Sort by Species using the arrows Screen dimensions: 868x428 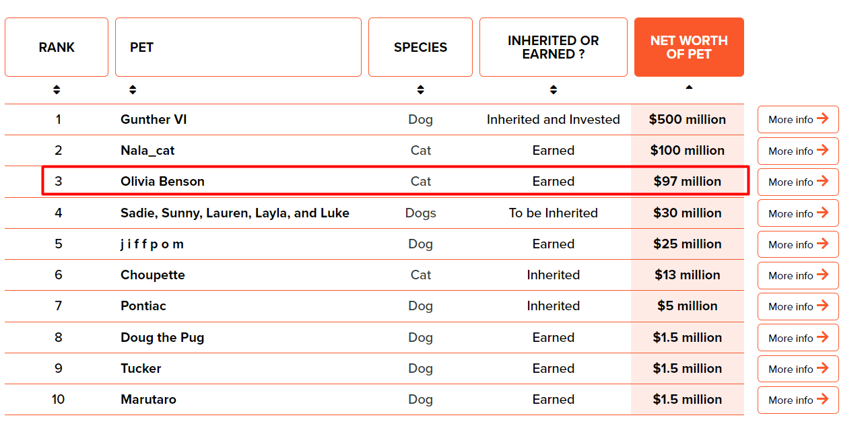coord(420,90)
